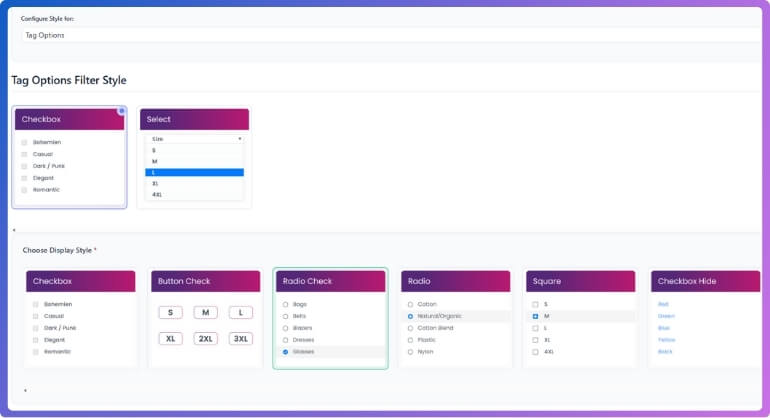
Task: Click the Red link in Checkbox Hide
Action: tap(663, 304)
